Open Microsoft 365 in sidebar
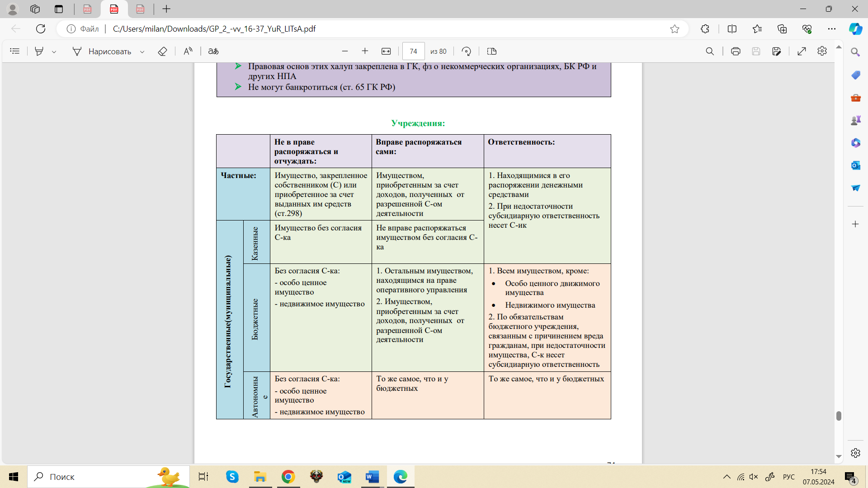The height and width of the screenshot is (488, 868). pyautogui.click(x=855, y=143)
